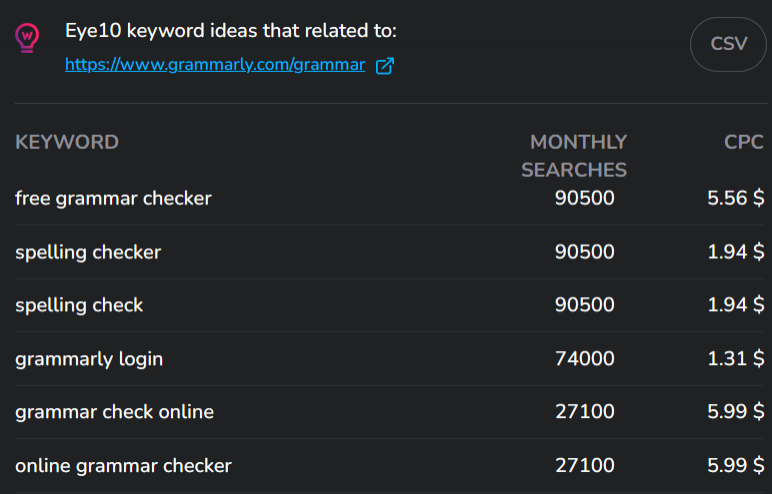Click the 1.31 $ CPC value

(736, 359)
